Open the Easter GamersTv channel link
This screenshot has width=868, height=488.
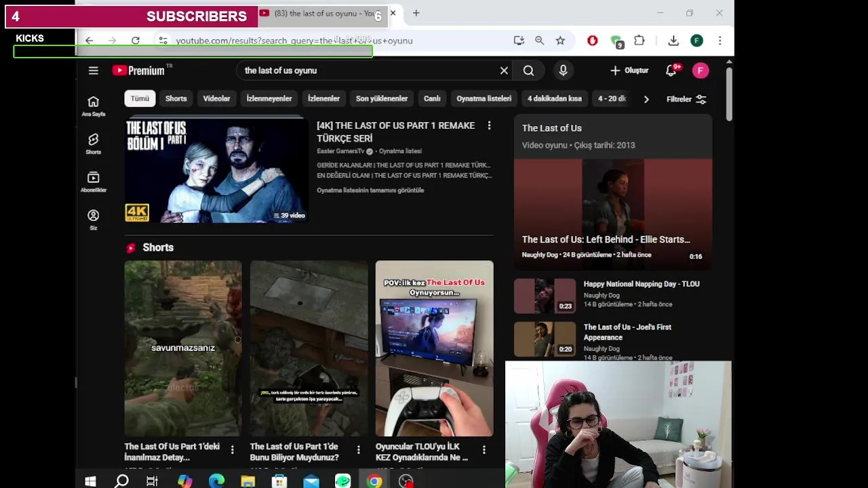(340, 151)
